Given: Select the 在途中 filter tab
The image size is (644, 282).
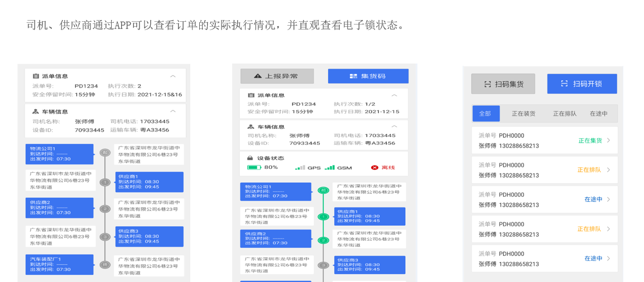Looking at the screenshot, I should click(598, 114).
